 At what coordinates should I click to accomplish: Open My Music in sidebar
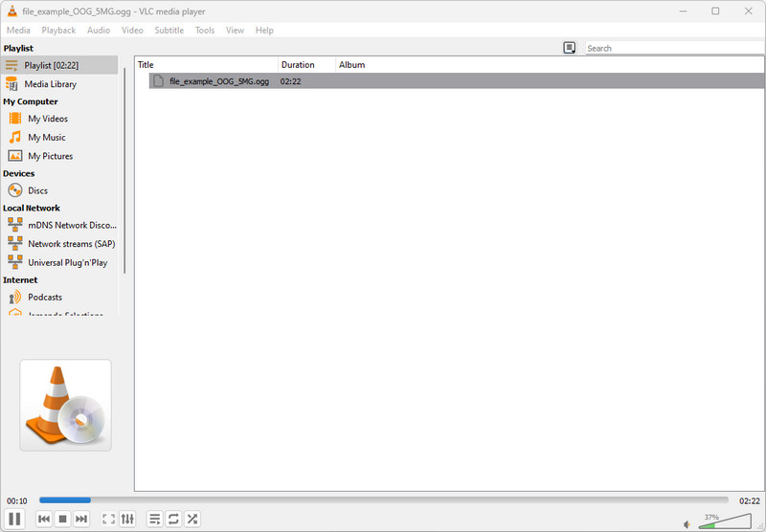pos(59,137)
